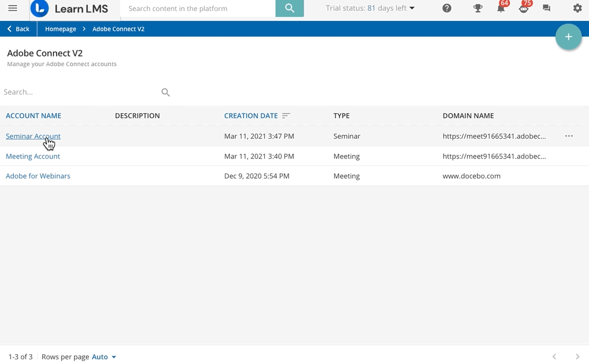Open the Seminar Account link

click(33, 136)
